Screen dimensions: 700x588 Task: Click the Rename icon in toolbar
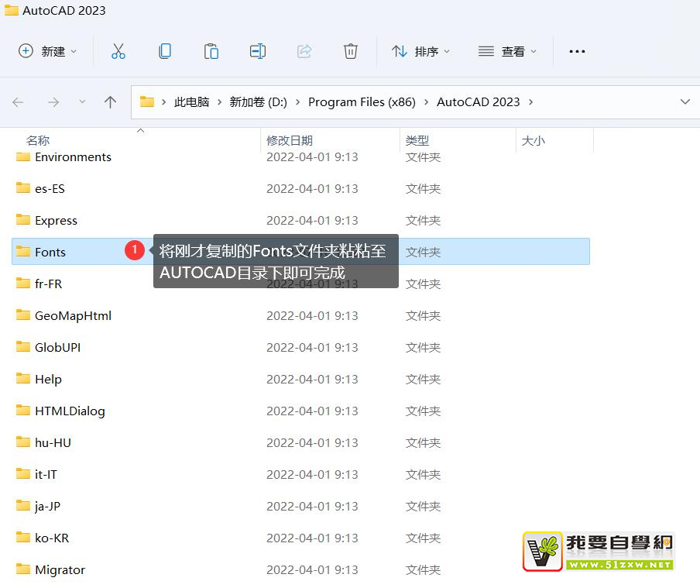pos(258,51)
